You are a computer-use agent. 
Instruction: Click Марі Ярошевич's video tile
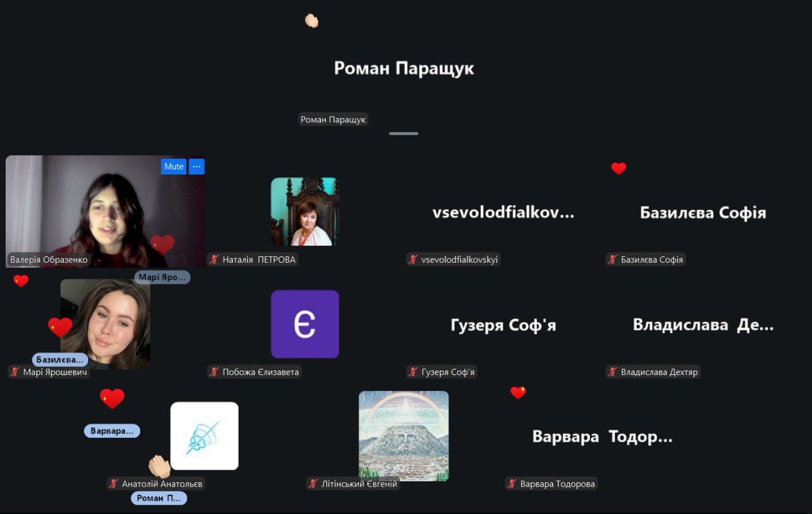pyautogui.click(x=105, y=324)
